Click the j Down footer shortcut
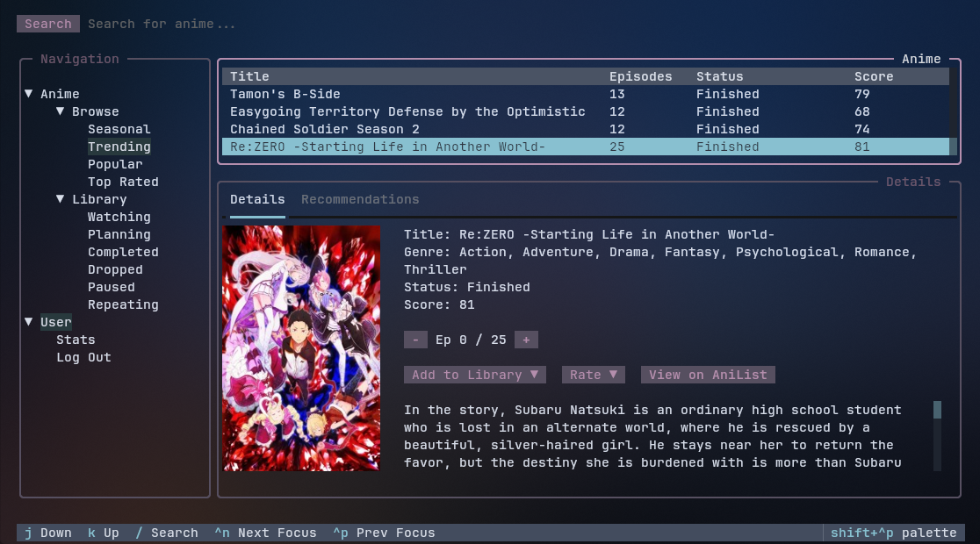This screenshot has width=980, height=544. 48,533
